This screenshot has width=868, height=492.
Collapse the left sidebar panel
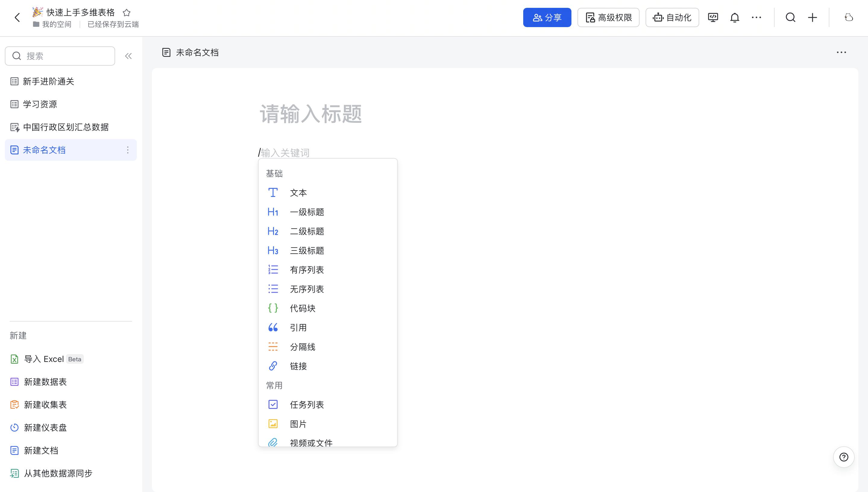coord(128,56)
